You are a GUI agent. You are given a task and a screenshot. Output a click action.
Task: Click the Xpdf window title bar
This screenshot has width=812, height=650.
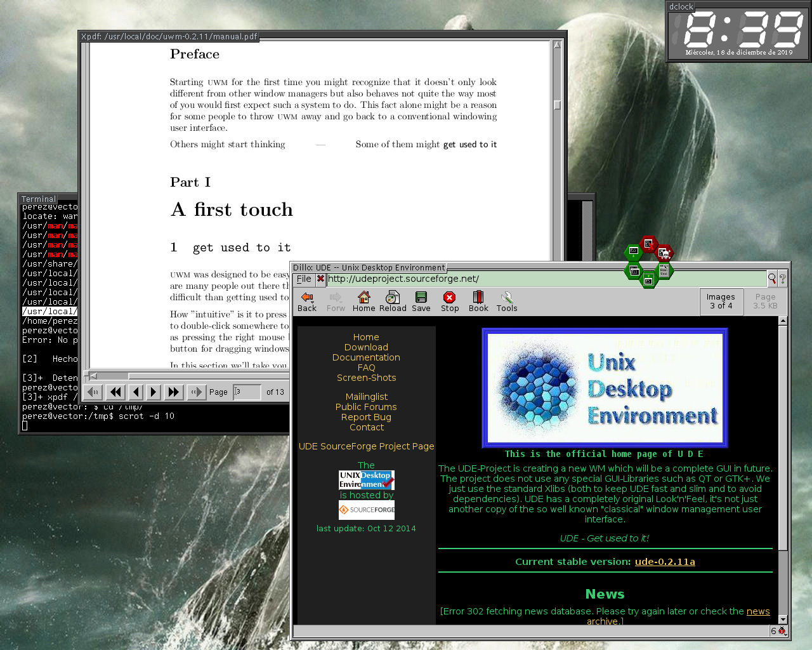click(x=169, y=36)
